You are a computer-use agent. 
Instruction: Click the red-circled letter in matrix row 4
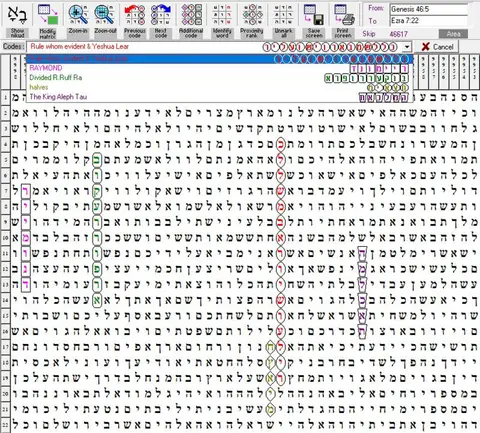(x=281, y=144)
